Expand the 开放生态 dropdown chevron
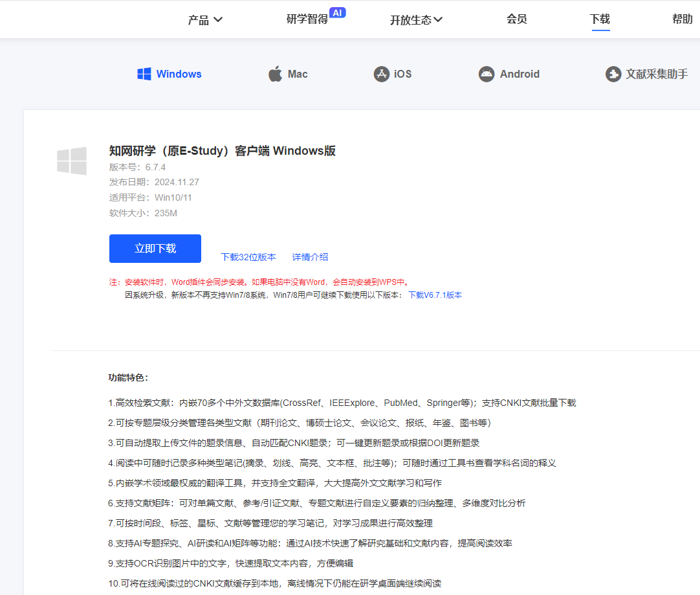This screenshot has height=595, width=700. (438, 19)
